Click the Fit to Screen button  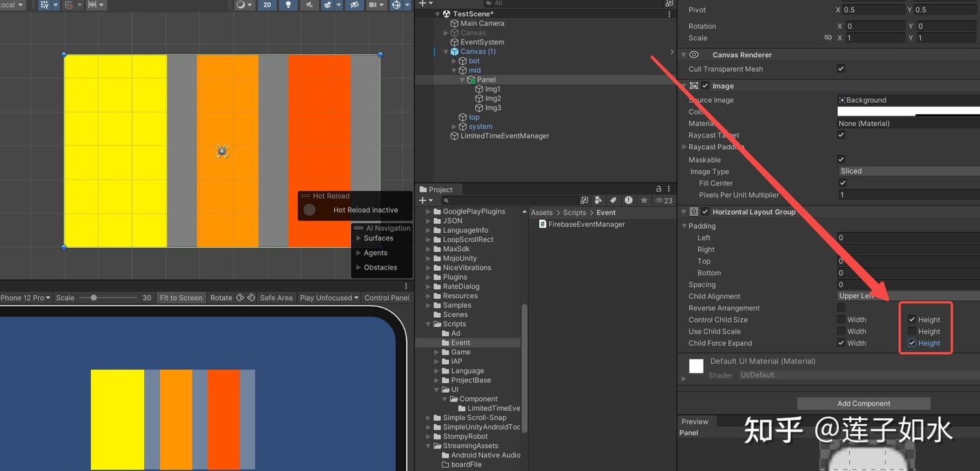181,297
